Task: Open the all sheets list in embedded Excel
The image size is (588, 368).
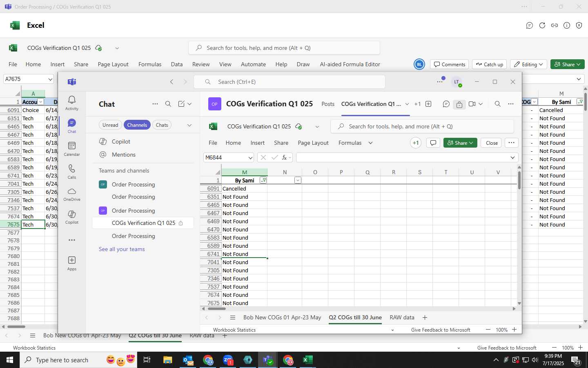Action: pyautogui.click(x=233, y=318)
